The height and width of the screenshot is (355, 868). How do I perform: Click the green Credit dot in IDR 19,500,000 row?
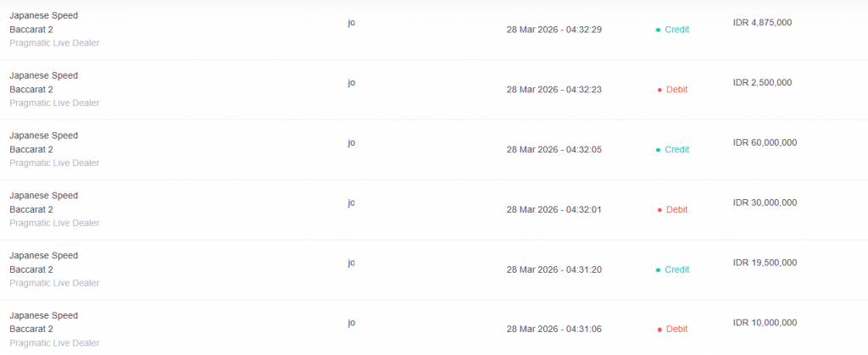[659, 270]
